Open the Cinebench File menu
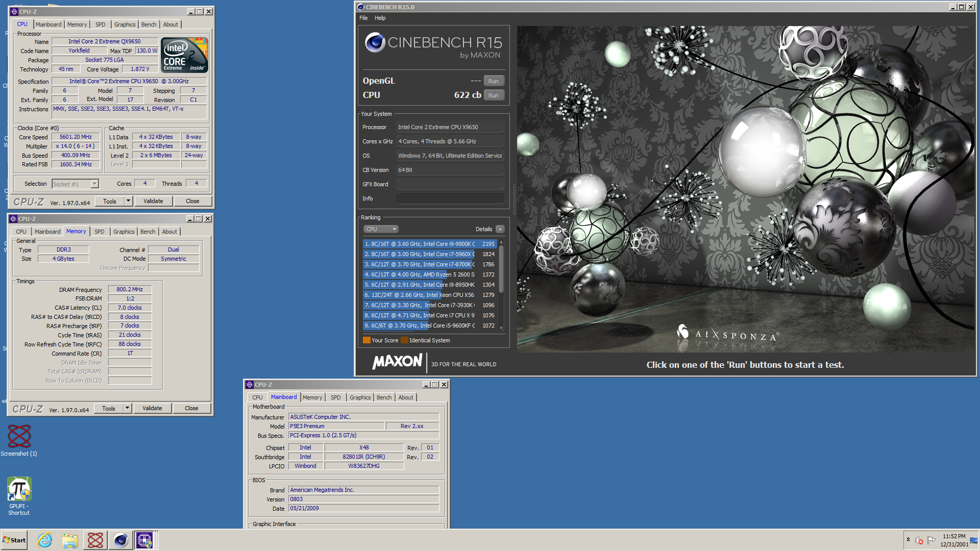The image size is (980, 551). click(363, 18)
